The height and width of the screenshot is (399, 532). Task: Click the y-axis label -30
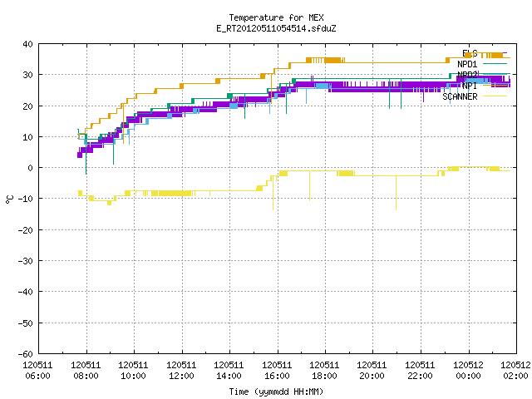point(26,261)
